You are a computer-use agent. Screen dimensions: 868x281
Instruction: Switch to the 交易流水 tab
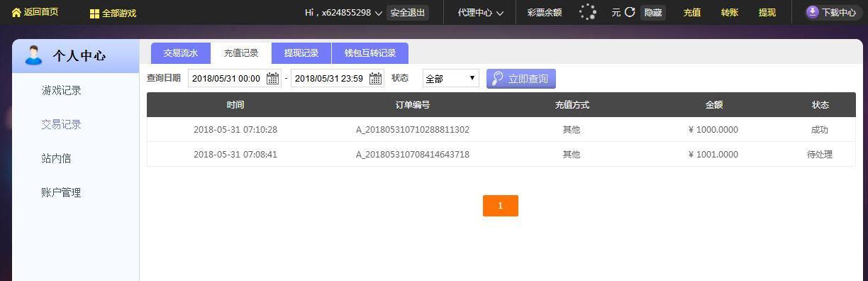[181, 53]
